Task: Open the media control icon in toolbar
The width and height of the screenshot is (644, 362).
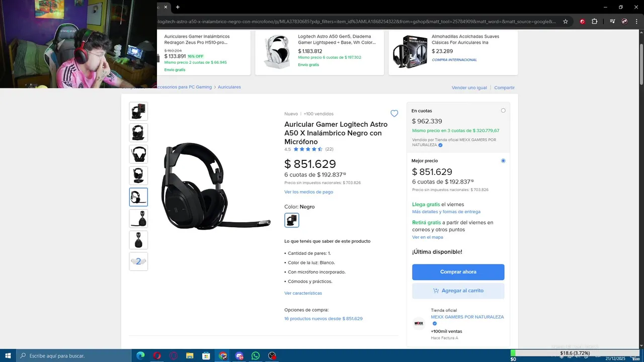Action: (x=612, y=22)
